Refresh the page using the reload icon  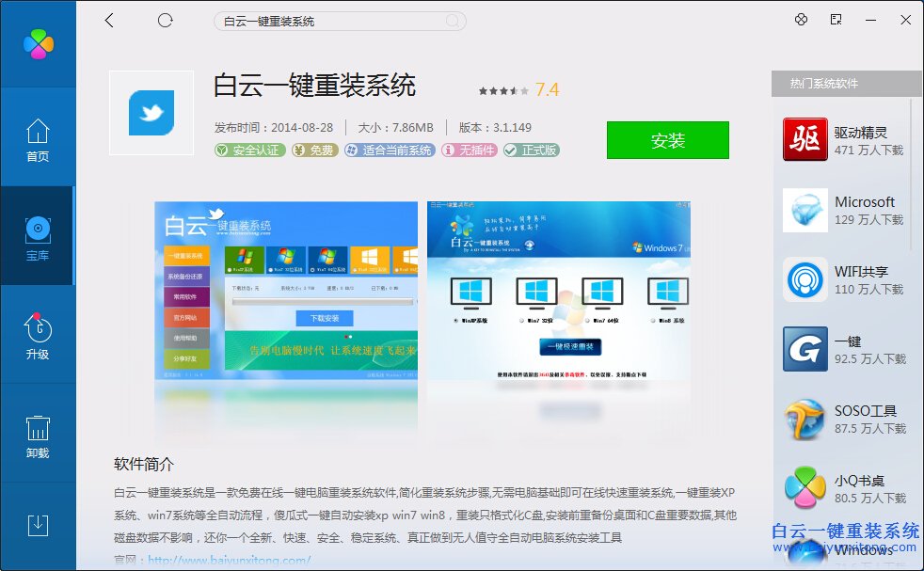pos(166,19)
